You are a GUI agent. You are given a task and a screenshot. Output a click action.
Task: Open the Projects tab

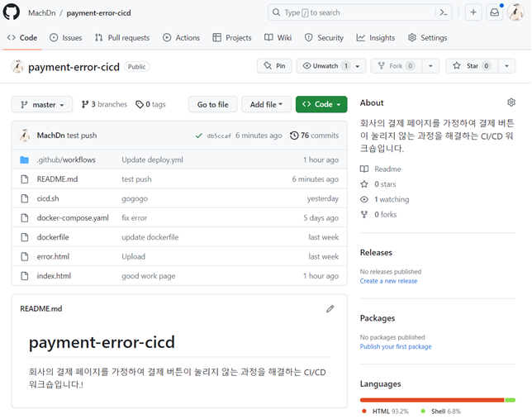click(x=232, y=38)
